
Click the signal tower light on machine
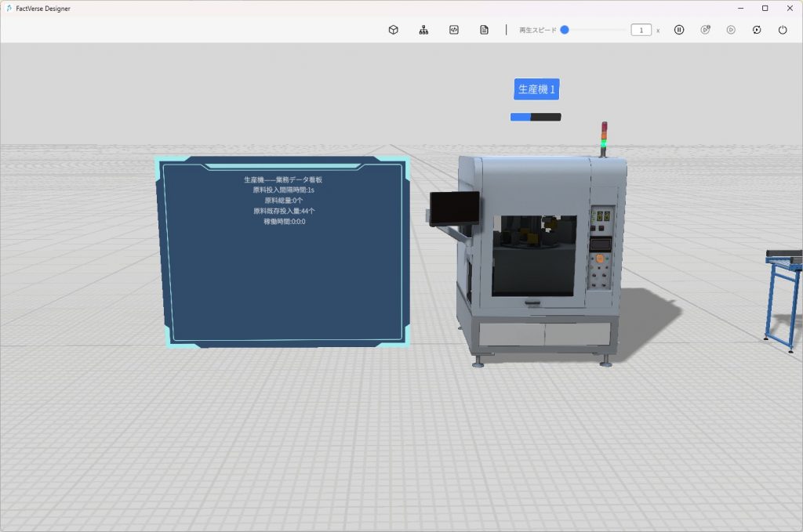(604, 138)
